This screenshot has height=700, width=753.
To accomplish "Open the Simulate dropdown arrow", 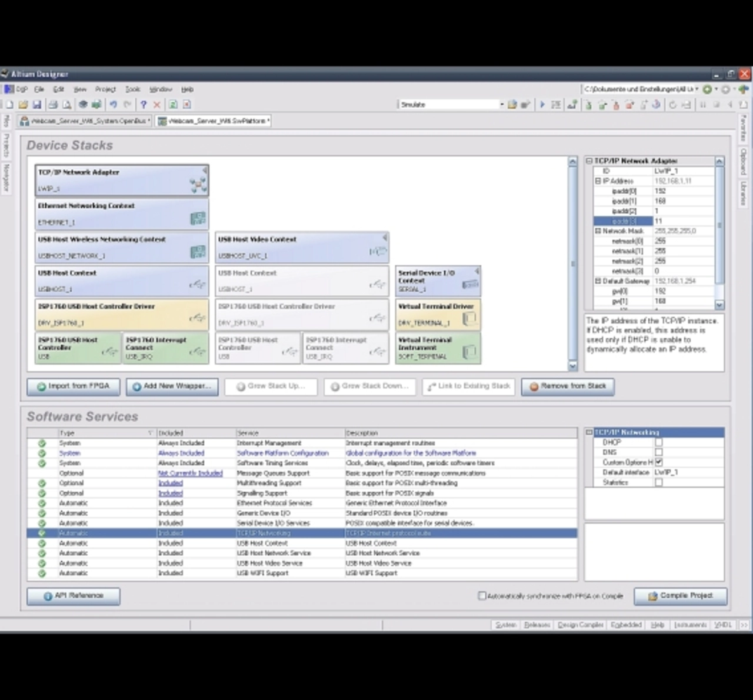I will (502, 105).
